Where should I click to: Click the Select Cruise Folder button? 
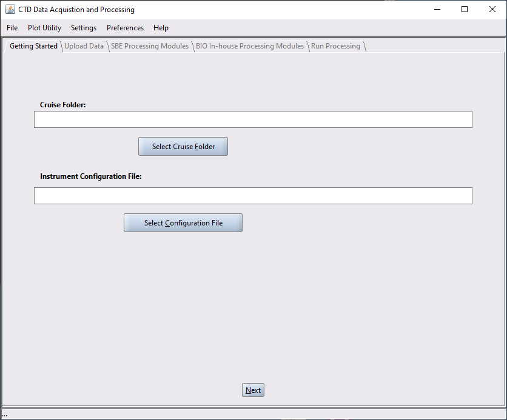[183, 146]
